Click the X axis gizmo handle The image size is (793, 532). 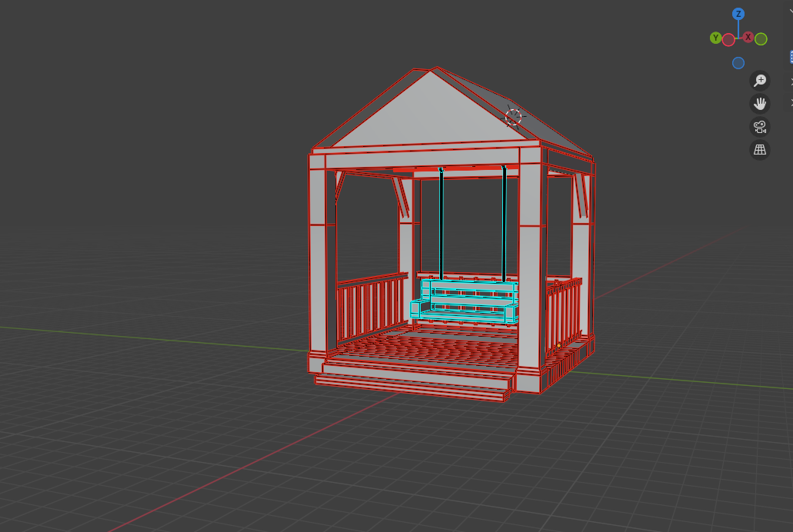[x=748, y=38]
